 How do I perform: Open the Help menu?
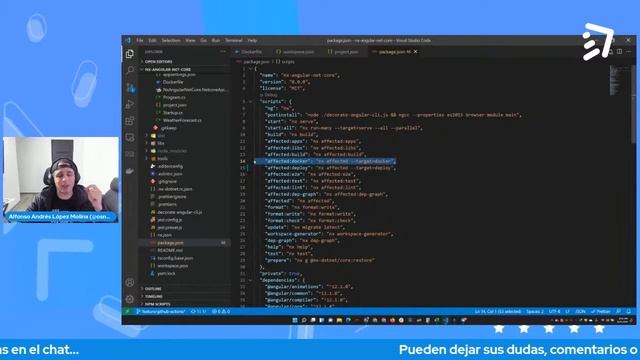click(x=252, y=40)
